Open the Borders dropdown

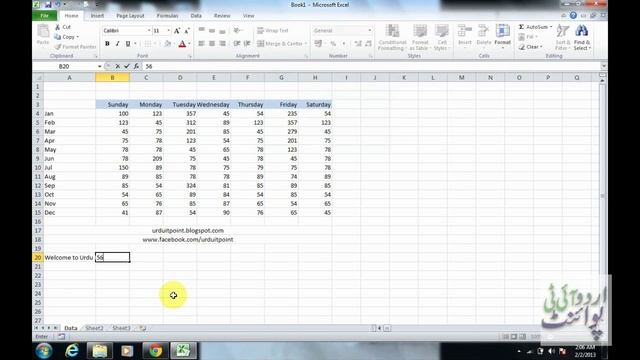coord(155,44)
